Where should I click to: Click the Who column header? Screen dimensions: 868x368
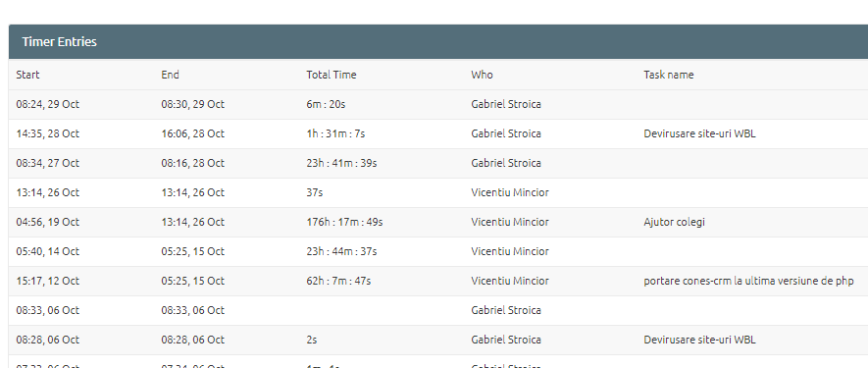point(482,75)
